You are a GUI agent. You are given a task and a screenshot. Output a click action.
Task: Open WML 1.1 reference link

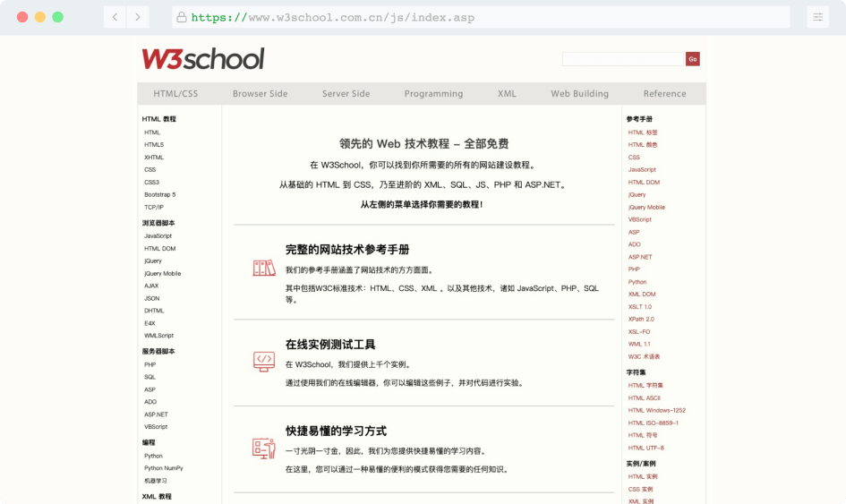(639, 344)
